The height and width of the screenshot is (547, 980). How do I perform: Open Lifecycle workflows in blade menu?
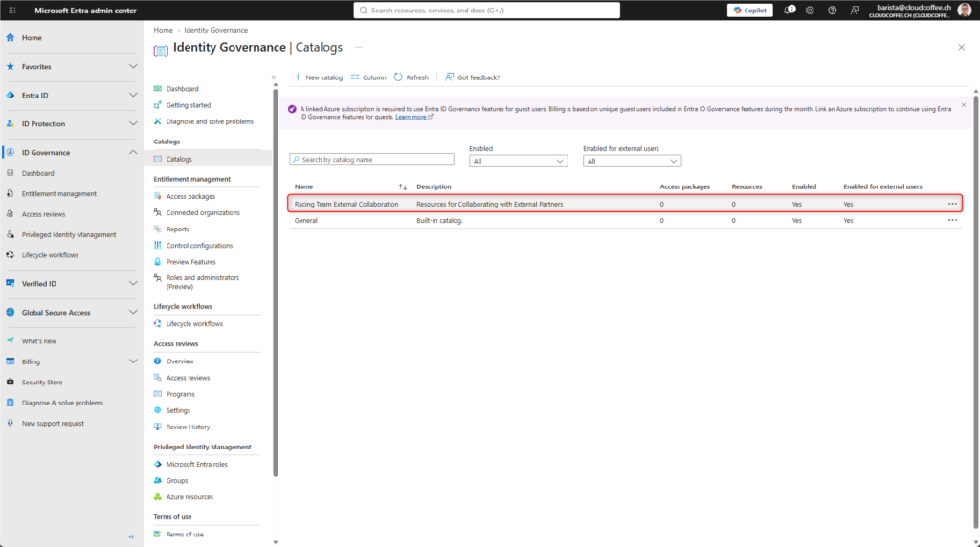click(194, 324)
